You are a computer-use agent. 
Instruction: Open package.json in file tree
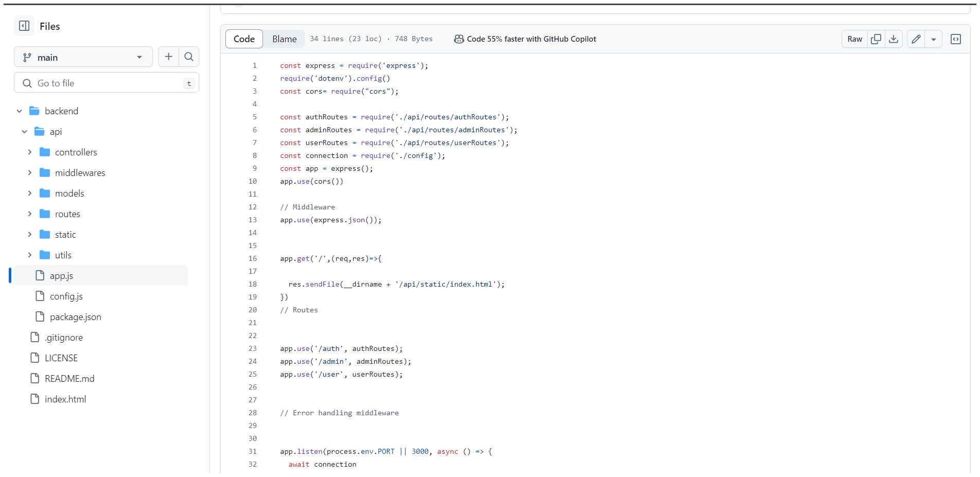pos(75,317)
